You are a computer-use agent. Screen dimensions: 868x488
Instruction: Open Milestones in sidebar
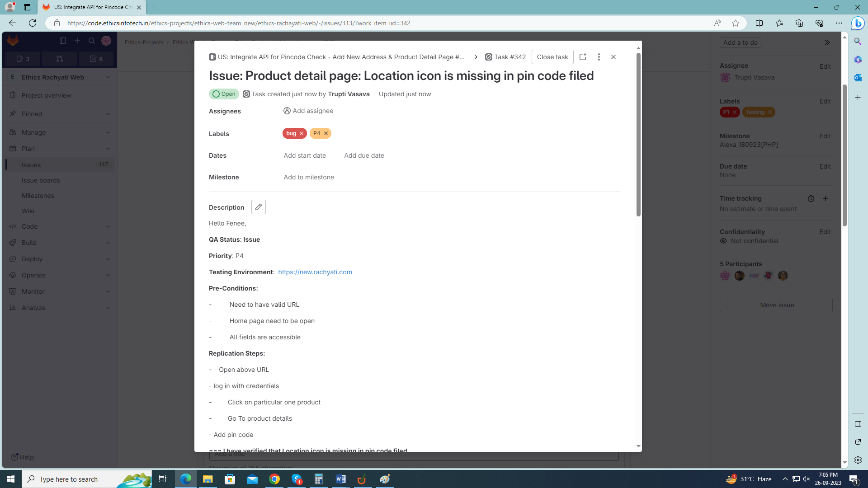point(38,196)
